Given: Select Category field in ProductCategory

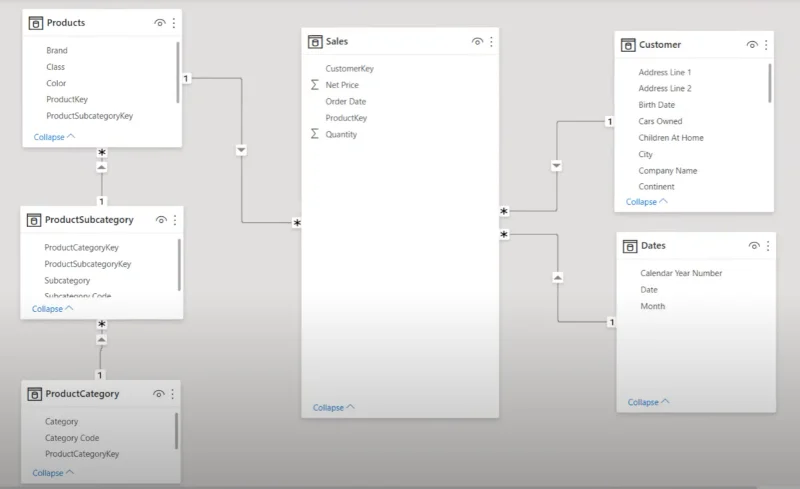Looking at the screenshot, I should point(62,422).
